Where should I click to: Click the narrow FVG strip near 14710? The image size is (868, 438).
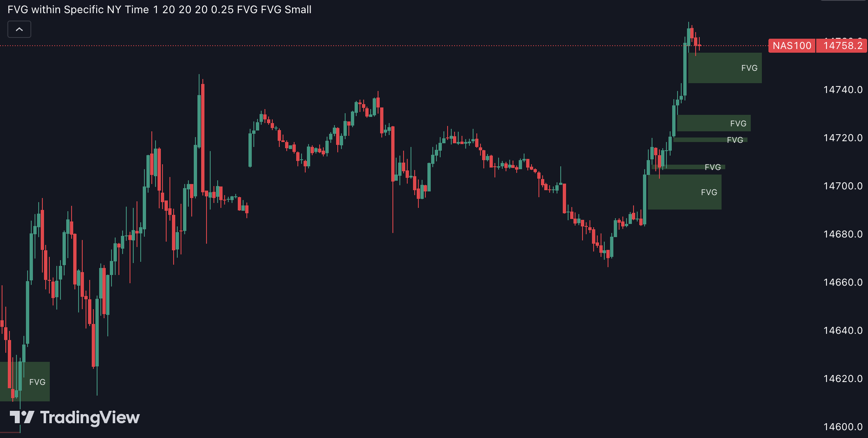[695, 167]
